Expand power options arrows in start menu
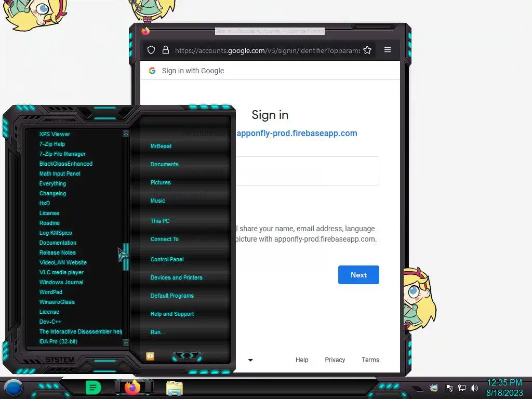Viewport: 532px width, 399px height. (187, 355)
